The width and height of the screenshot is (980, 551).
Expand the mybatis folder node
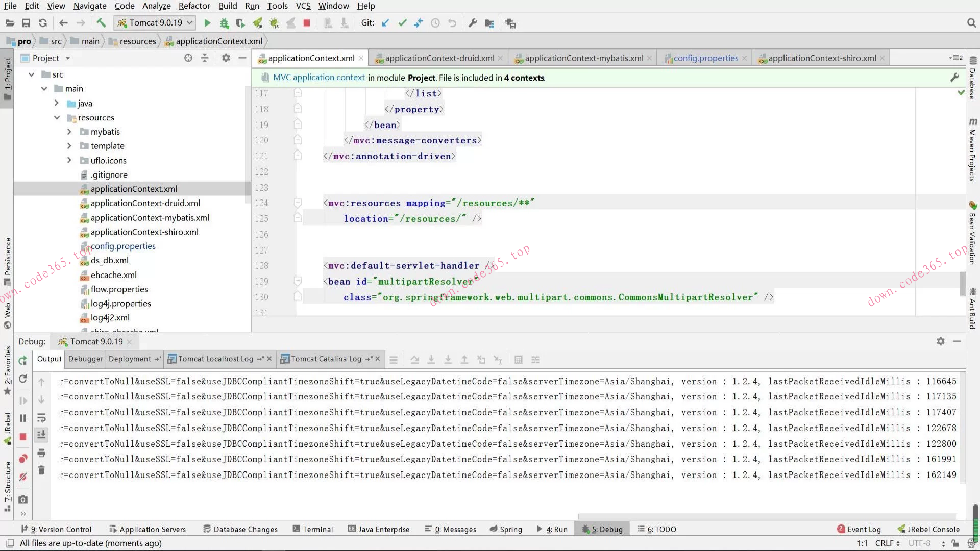(x=69, y=132)
